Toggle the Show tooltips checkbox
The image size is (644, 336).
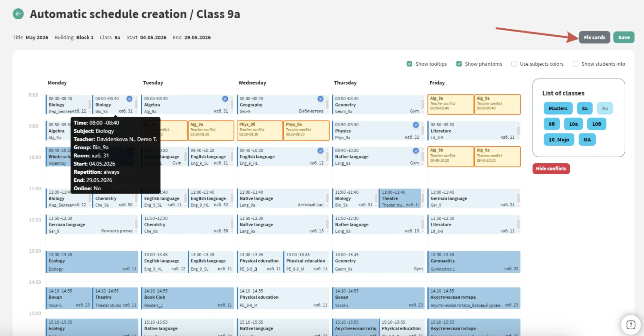click(409, 64)
